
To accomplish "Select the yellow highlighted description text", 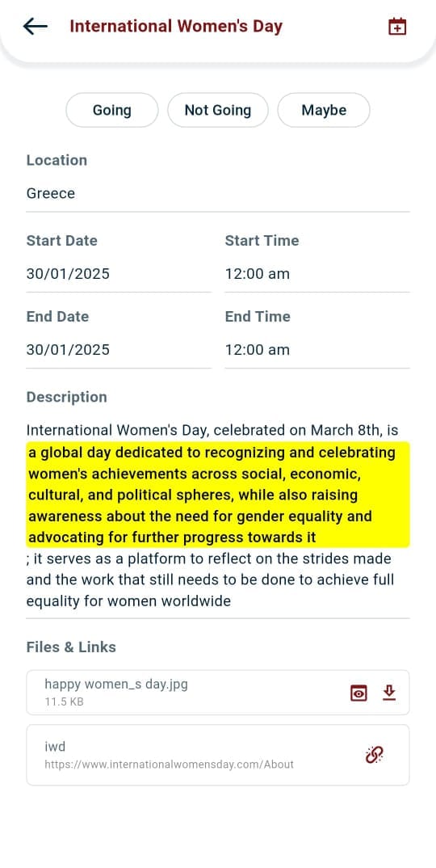I will [218, 495].
